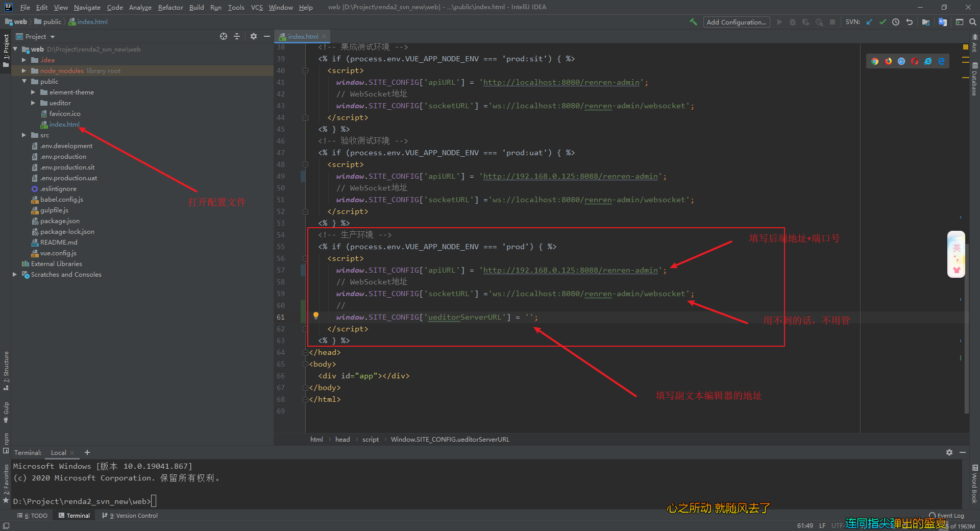
Task: Toggle tool window quick access icon in status bar
Action: pyautogui.click(x=6, y=526)
